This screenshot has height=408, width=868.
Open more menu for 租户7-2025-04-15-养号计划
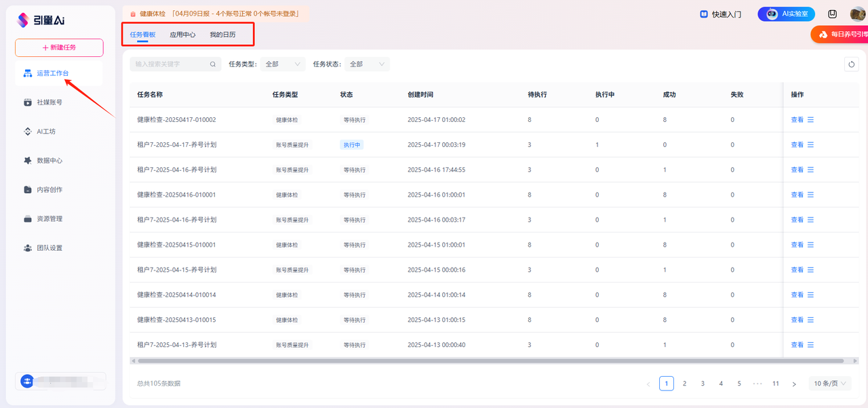pos(810,270)
